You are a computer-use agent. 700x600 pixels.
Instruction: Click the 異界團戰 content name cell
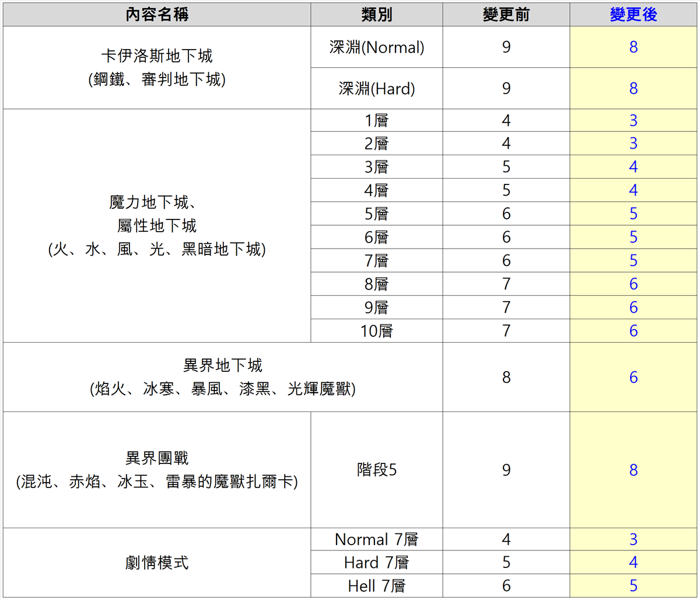tap(157, 470)
